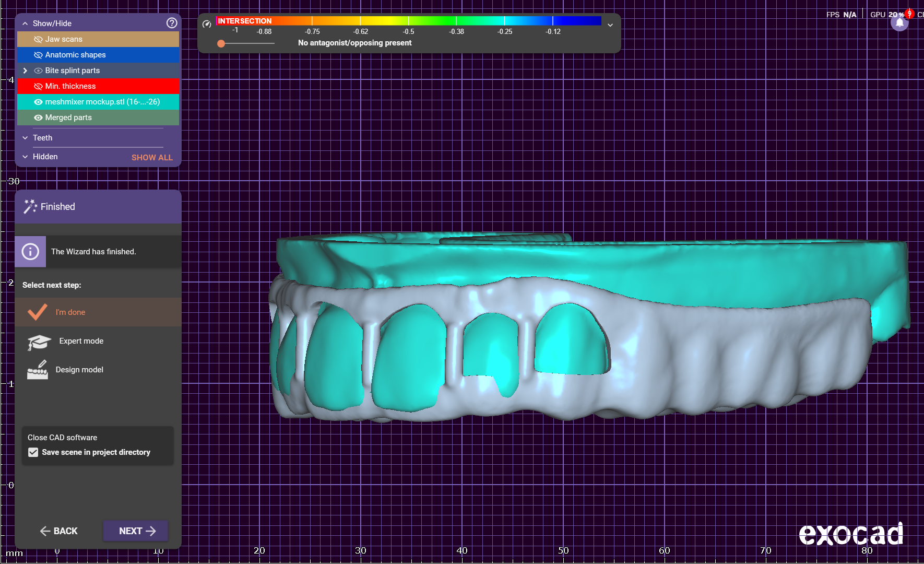Toggle visibility of Anatomic shapes
The height and width of the screenshot is (564, 924).
pos(38,55)
